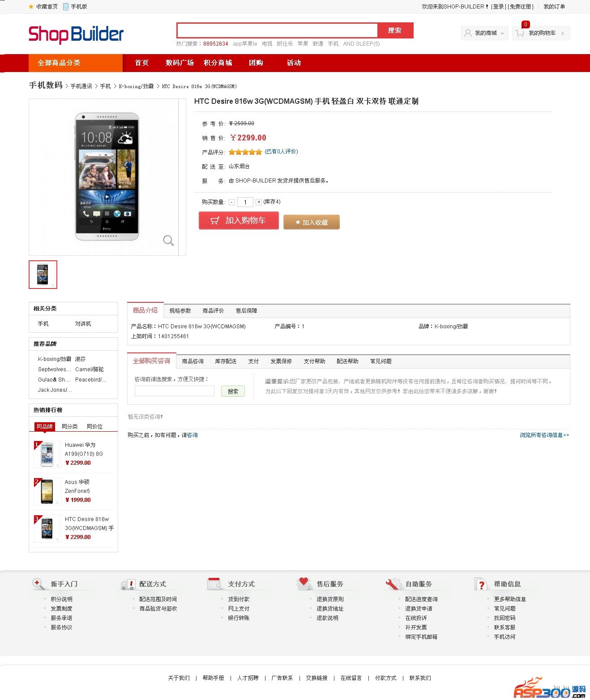Open 数码广场 navigation item
This screenshot has height=700, width=590.
click(x=180, y=63)
